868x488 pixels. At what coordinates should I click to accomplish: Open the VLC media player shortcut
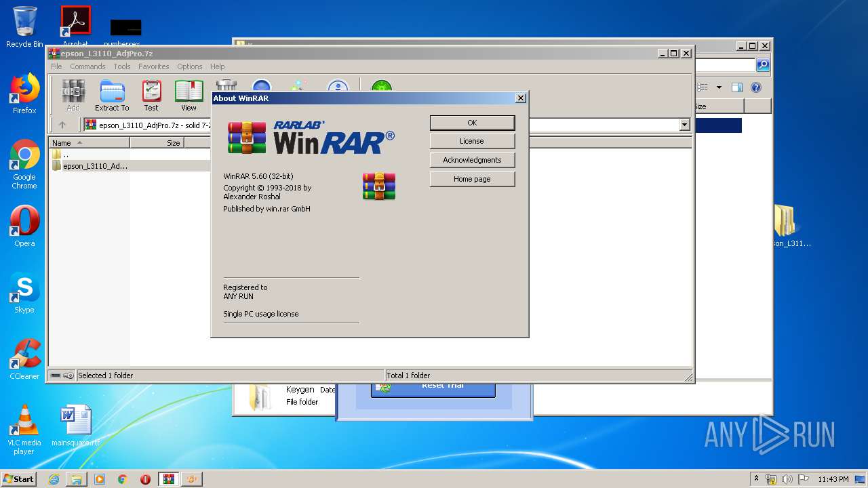coord(24,429)
